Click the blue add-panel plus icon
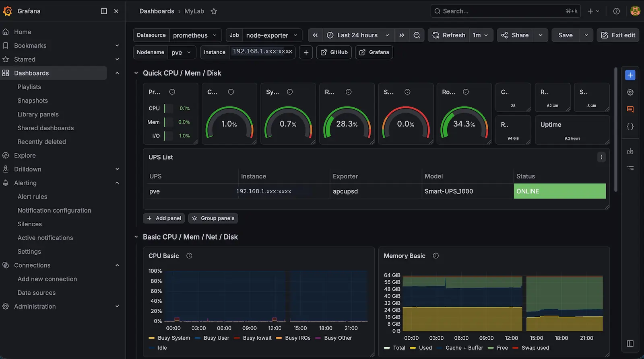 coord(630,75)
